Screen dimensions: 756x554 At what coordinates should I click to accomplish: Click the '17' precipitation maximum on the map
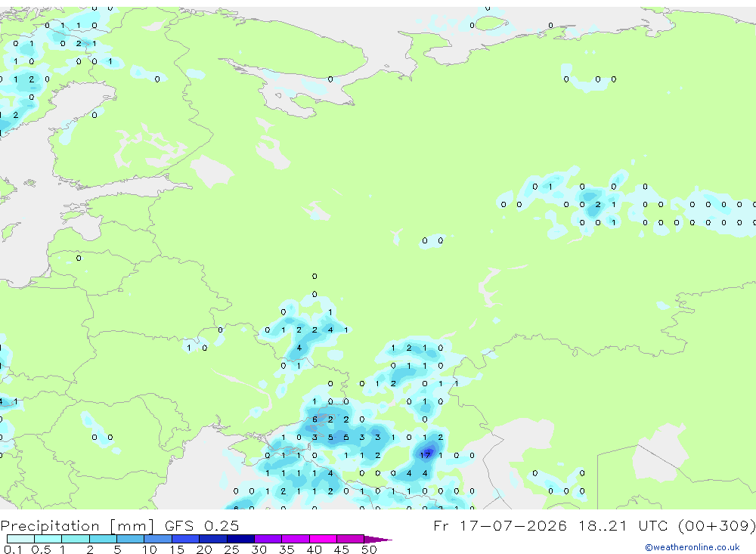(425, 455)
